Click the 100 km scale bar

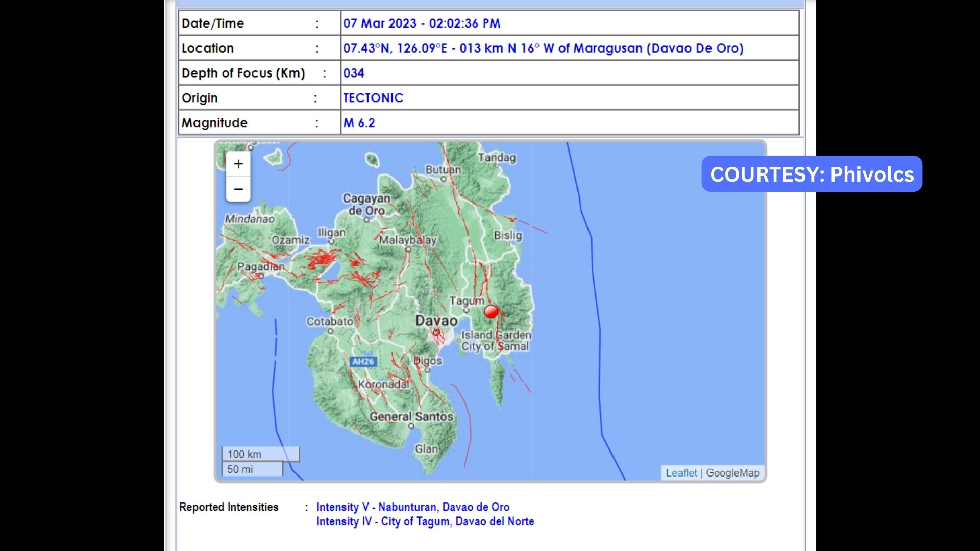(x=260, y=454)
